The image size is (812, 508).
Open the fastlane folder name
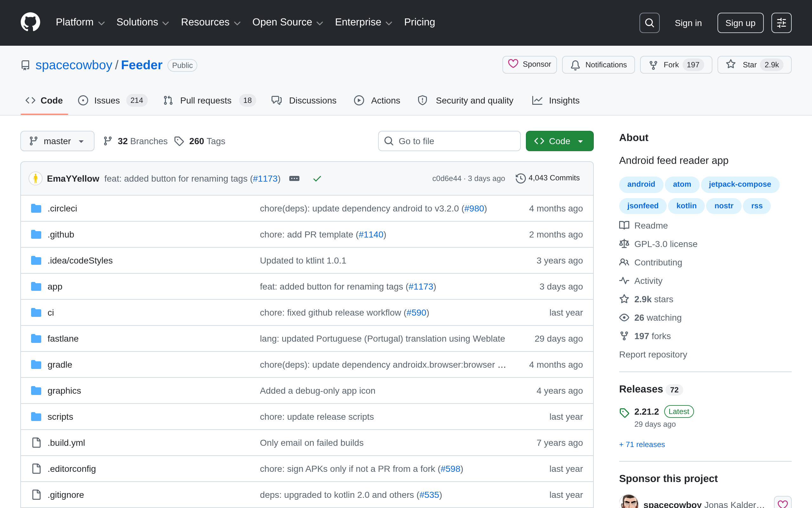tap(63, 339)
